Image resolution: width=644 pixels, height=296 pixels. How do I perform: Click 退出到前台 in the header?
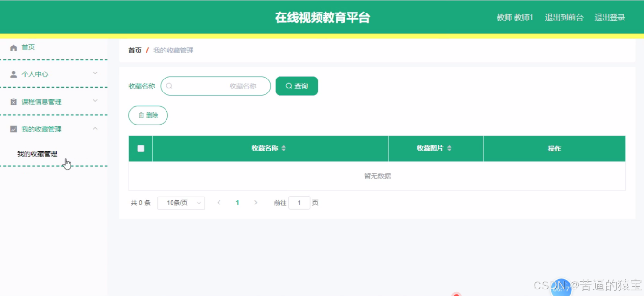coord(564,18)
